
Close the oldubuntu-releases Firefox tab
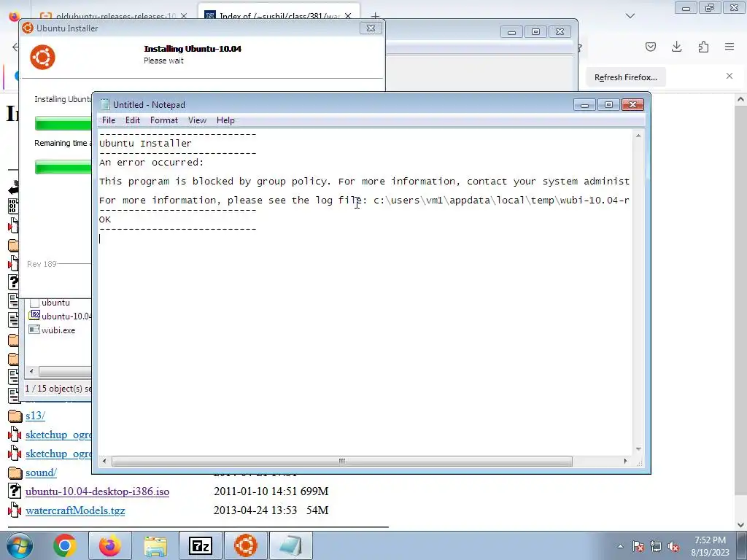pos(184,16)
